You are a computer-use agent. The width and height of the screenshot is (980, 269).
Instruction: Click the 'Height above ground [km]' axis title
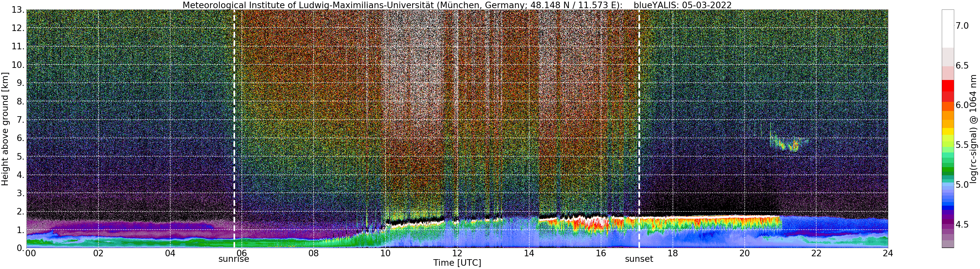5,129
